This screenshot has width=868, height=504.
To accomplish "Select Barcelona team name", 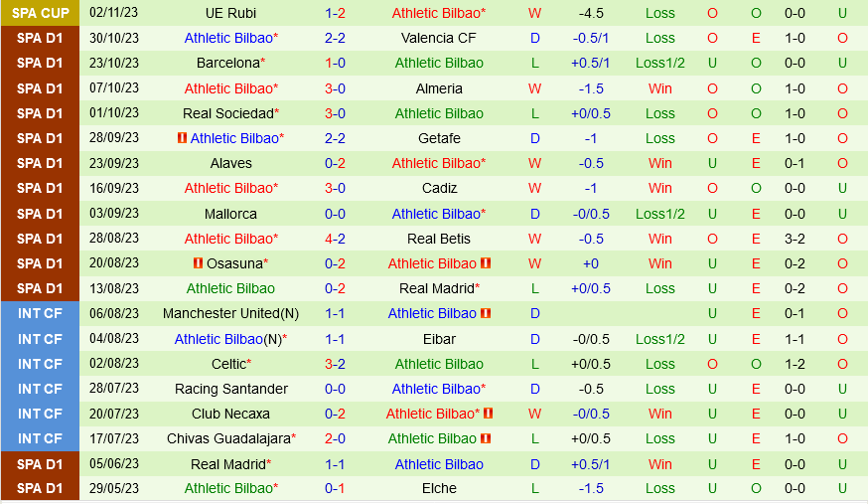I will 230,63.
